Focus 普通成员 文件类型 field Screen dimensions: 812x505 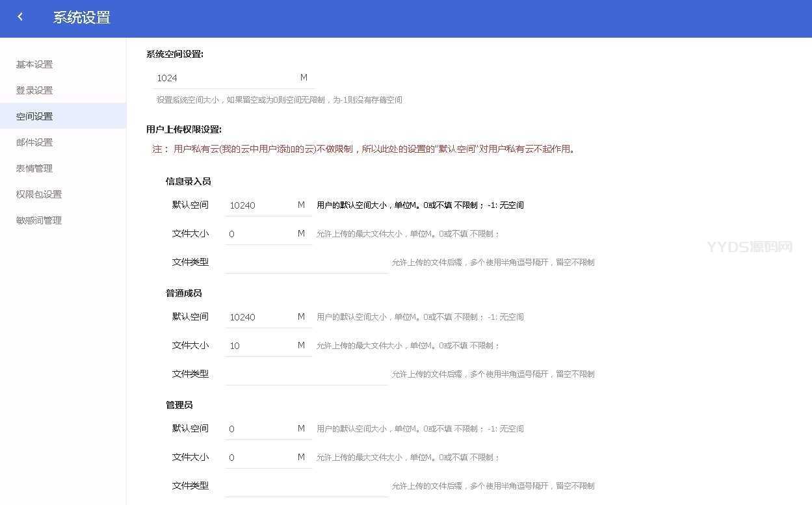point(306,374)
